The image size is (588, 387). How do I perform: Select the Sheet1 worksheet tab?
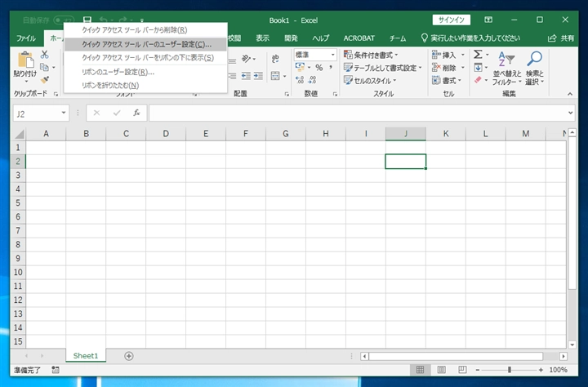pos(86,356)
